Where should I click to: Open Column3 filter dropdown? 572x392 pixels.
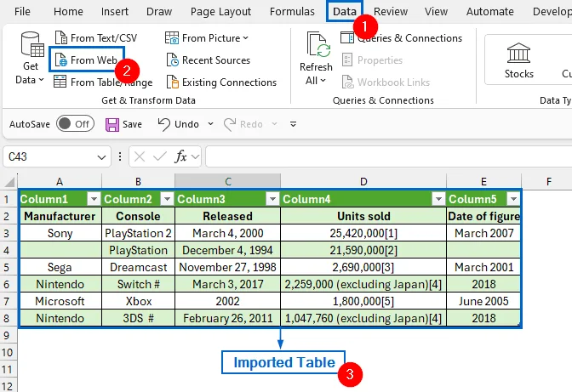[272, 199]
